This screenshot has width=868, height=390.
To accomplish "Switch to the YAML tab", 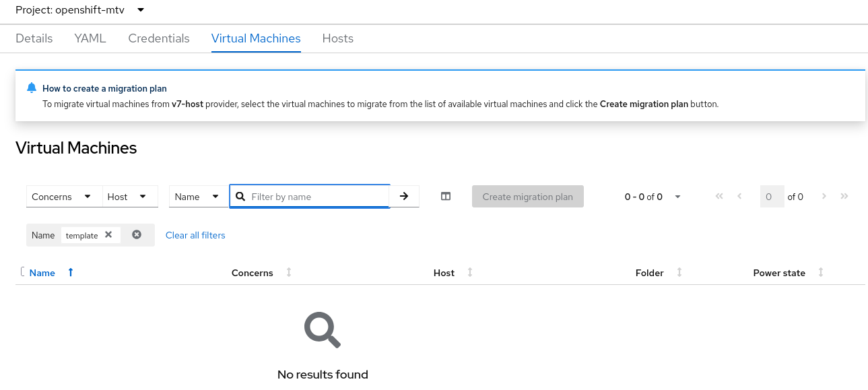I will coord(90,38).
